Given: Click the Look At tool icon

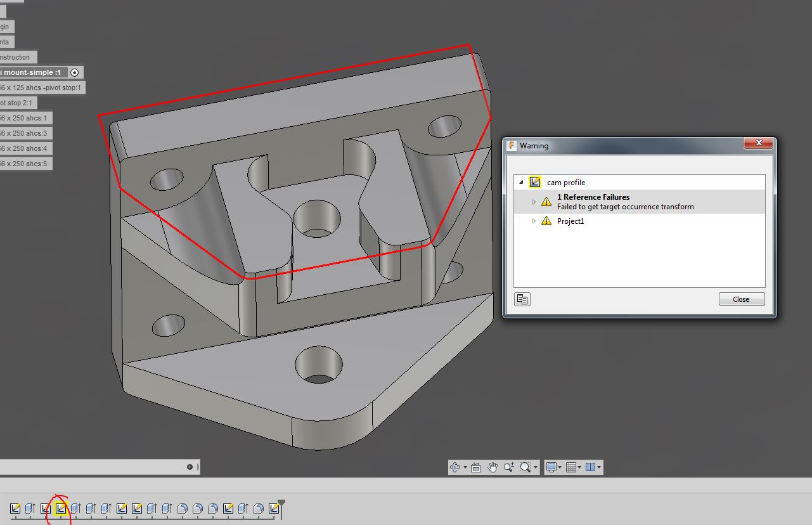Looking at the screenshot, I should (x=475, y=467).
